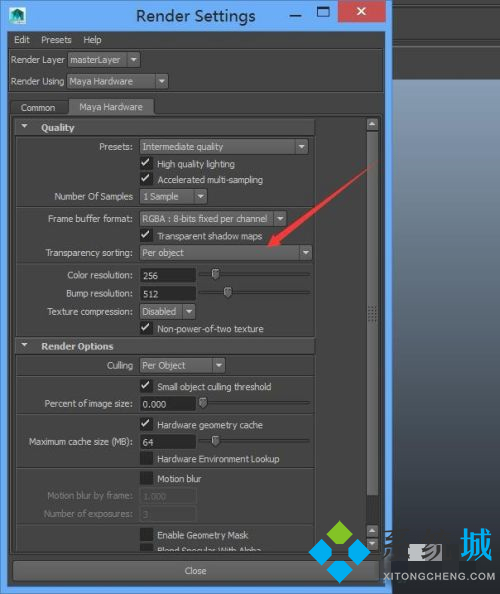The image size is (500, 594).
Task: Open the Presets menu
Action: pos(56,40)
